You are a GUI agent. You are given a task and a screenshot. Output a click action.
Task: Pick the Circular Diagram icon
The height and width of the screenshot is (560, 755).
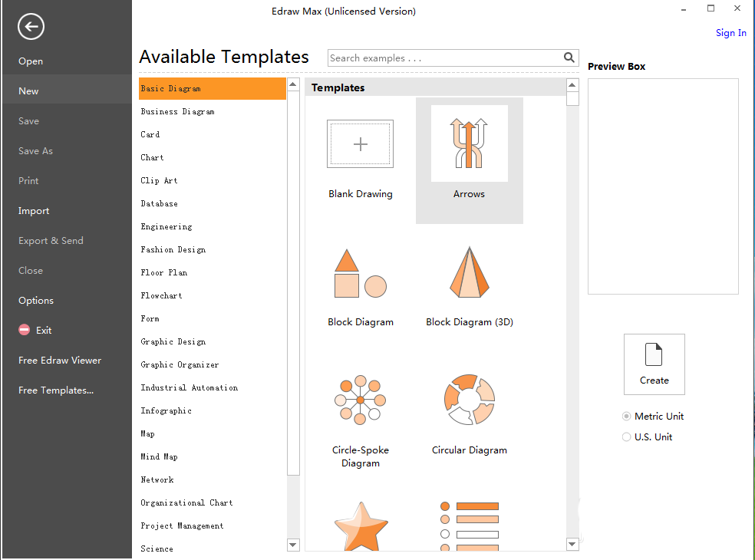470,400
